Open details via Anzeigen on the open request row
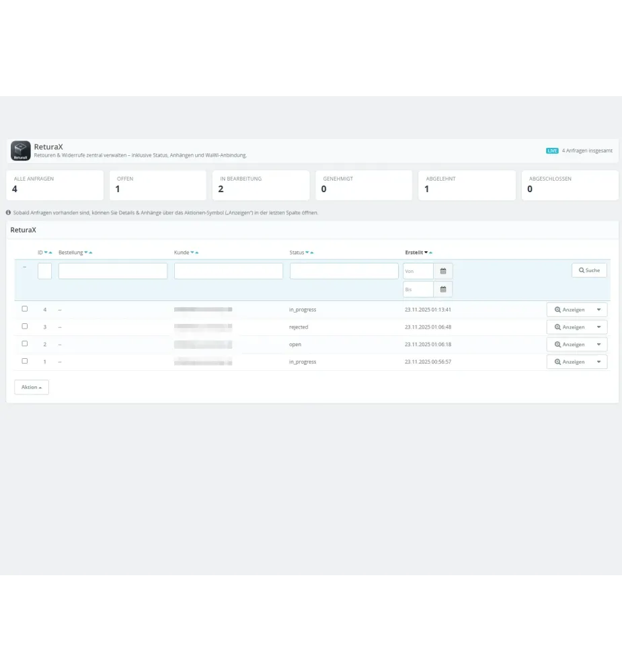 point(572,344)
